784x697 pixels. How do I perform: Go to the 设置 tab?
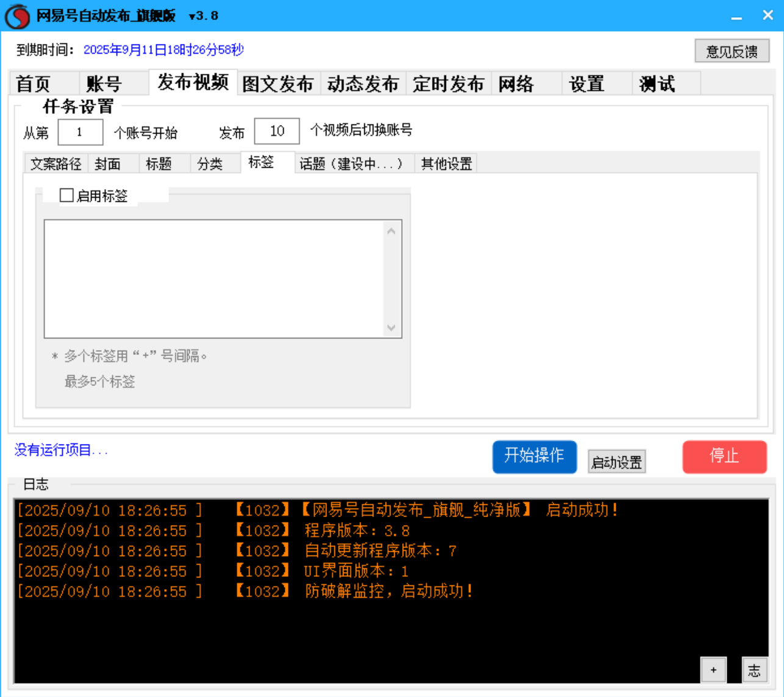(585, 84)
